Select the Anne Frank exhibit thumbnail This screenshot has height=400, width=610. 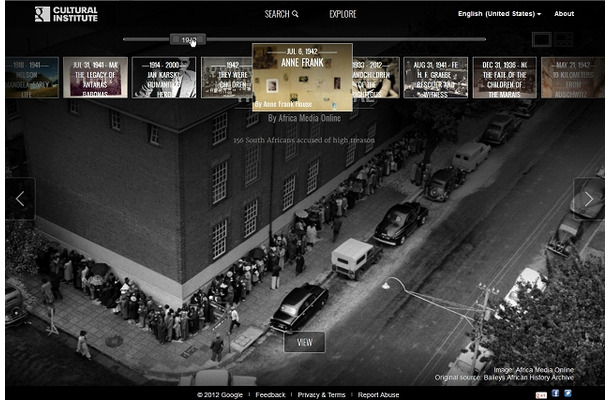tap(302, 77)
